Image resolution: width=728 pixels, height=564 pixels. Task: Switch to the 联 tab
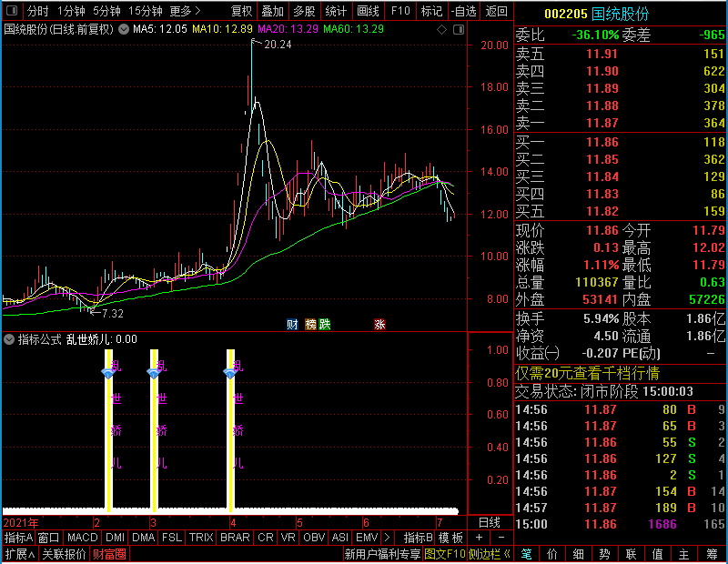pos(631,554)
